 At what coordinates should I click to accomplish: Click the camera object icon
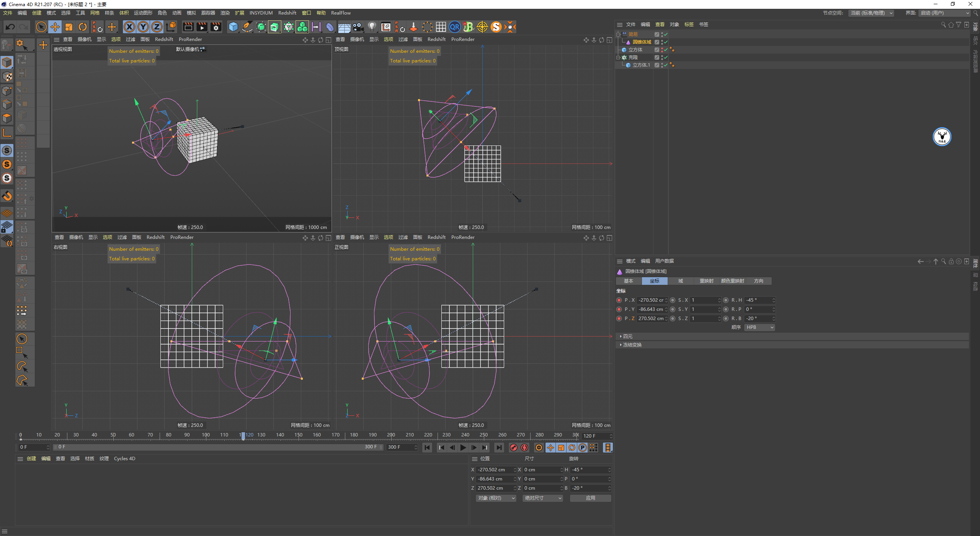coord(358,27)
